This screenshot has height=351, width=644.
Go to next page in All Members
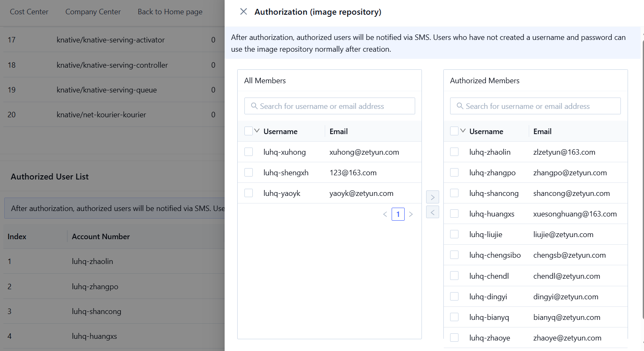411,214
